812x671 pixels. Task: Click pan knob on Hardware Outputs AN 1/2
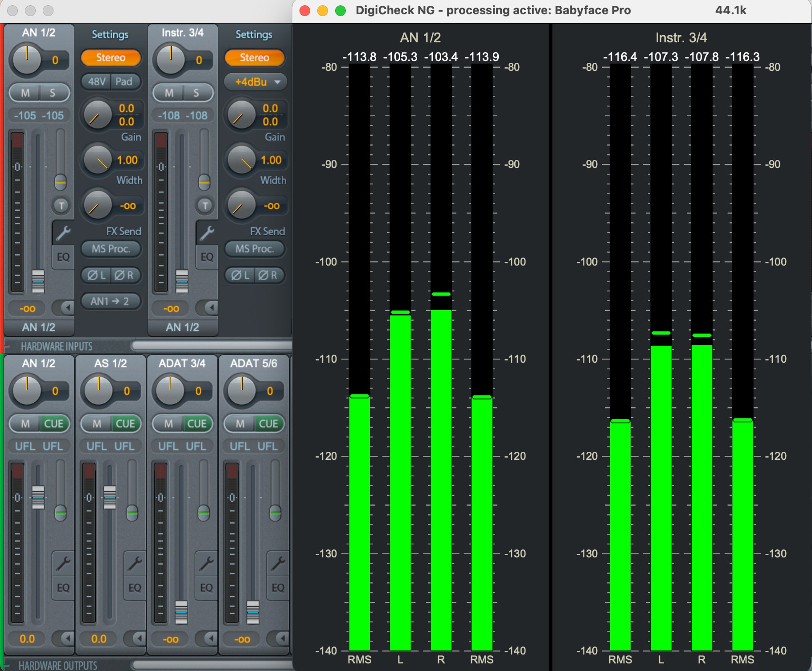[27, 390]
